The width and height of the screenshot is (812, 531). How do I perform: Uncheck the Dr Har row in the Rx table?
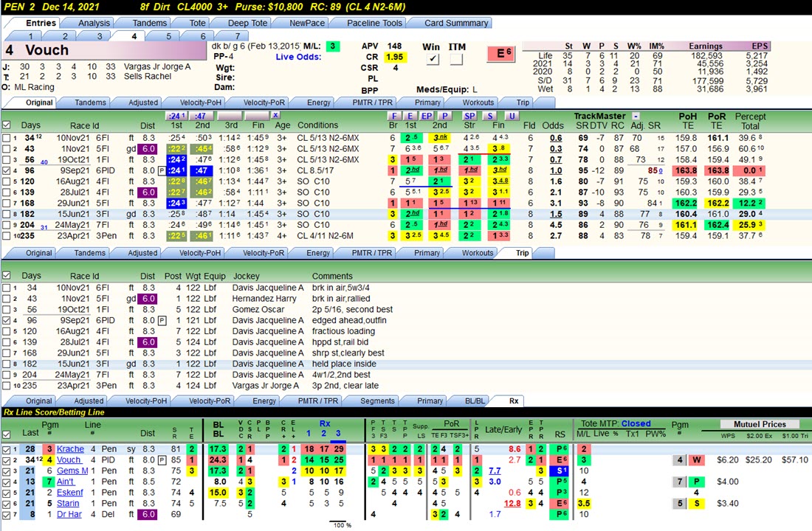(x=6, y=515)
